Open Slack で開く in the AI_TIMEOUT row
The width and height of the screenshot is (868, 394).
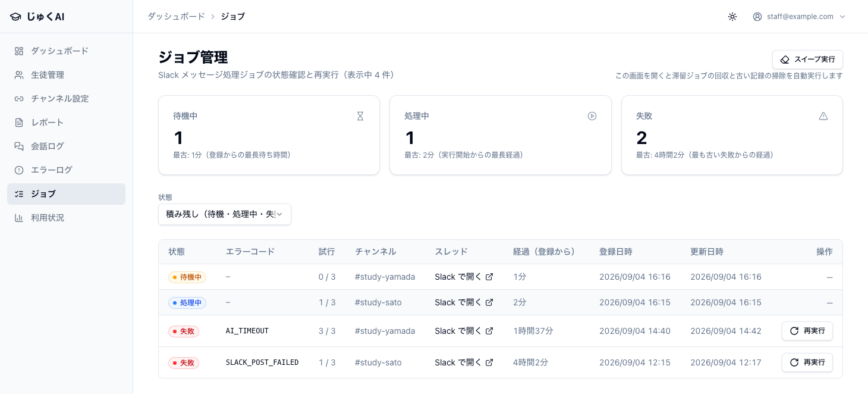tap(464, 331)
